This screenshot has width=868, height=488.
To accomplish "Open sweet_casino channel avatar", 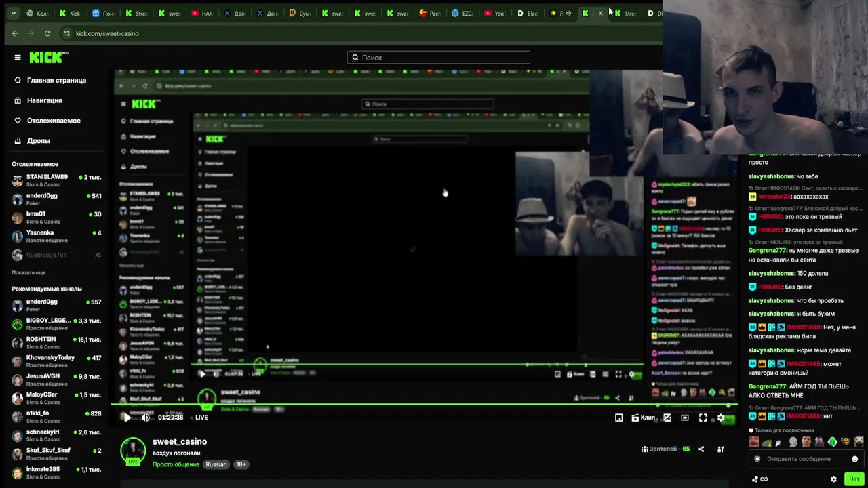I will (x=133, y=451).
